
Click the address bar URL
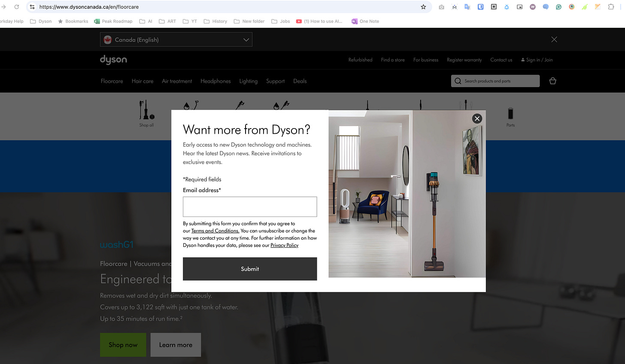89,7
